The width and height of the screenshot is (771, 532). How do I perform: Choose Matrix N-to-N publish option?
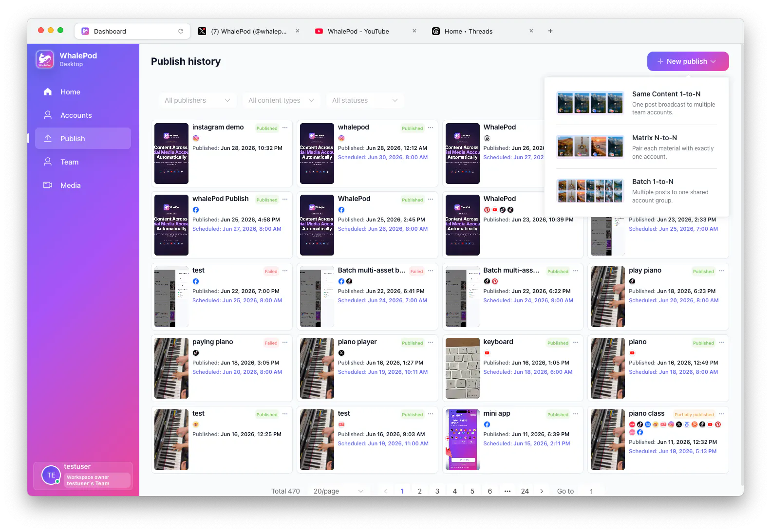[x=637, y=147]
